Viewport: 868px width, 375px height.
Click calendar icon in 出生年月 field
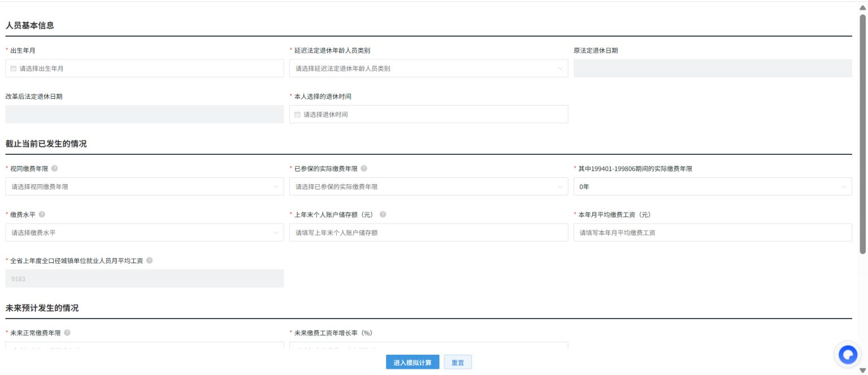[x=14, y=68]
